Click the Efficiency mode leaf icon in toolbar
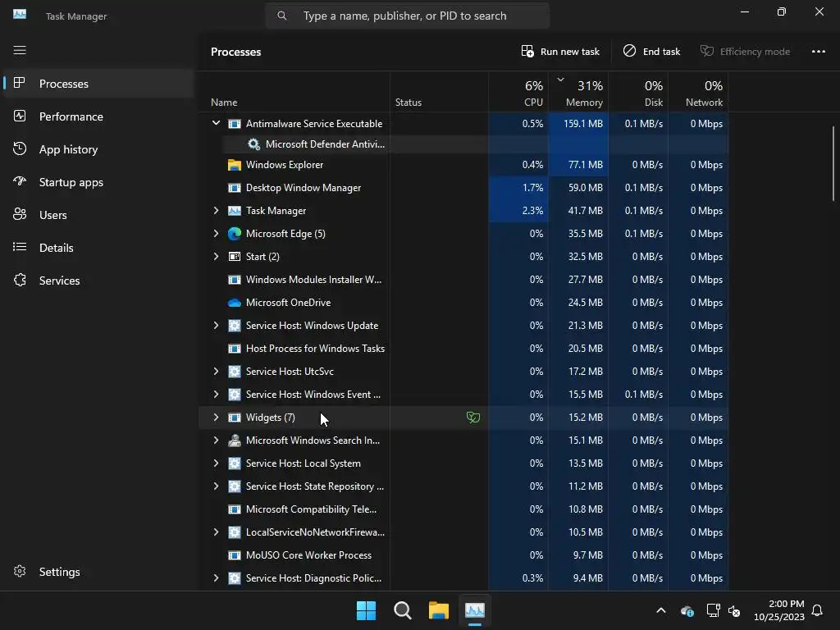 point(706,51)
